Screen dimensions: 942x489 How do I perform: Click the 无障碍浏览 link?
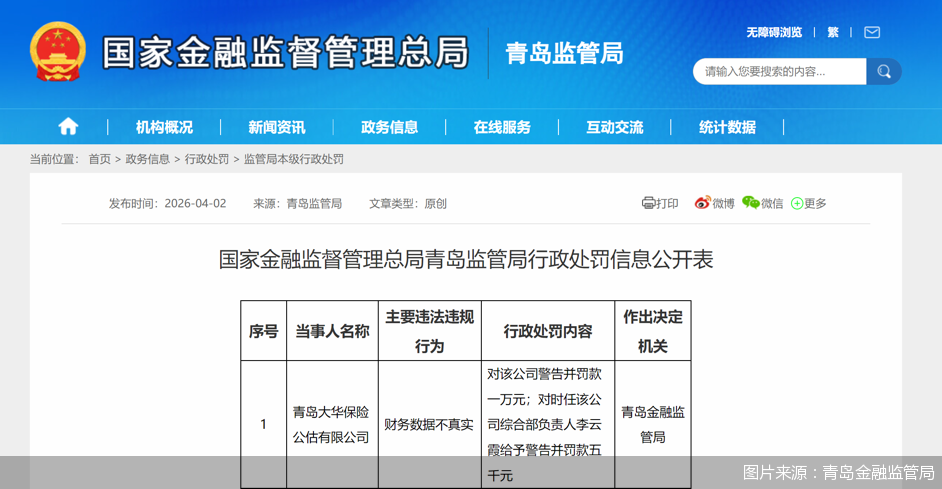click(x=774, y=32)
